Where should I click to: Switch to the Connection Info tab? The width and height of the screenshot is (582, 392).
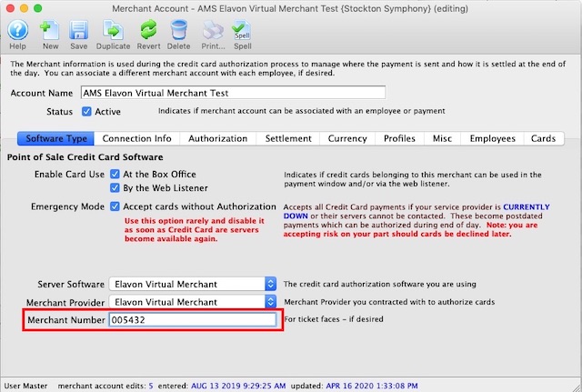tap(137, 138)
